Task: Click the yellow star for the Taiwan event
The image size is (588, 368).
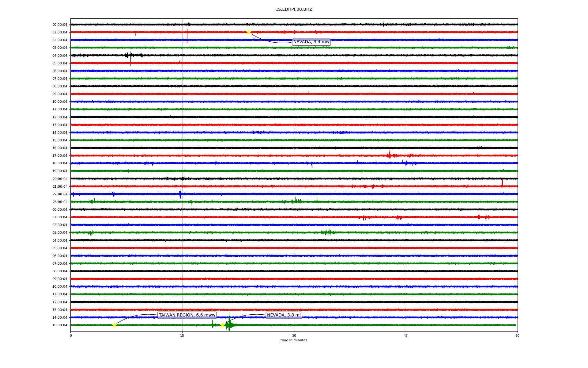Action: click(114, 325)
